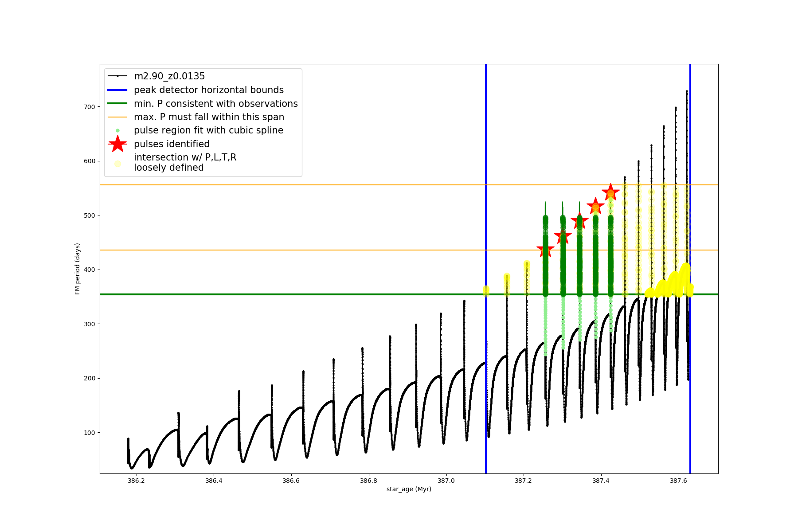The height and width of the screenshot is (532, 798).
Task: Click the 'min. P consistent with observations' label
Action: (216, 104)
